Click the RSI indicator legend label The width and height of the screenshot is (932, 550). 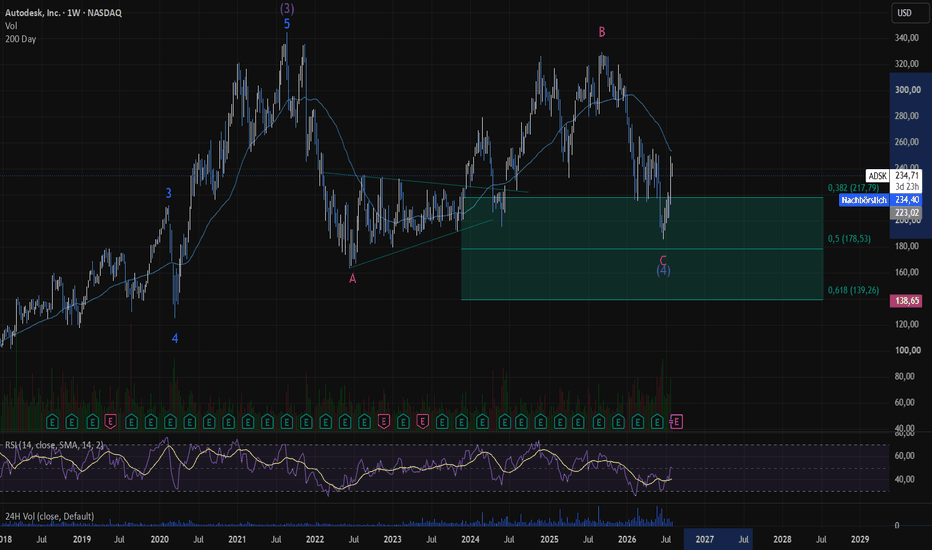54,445
